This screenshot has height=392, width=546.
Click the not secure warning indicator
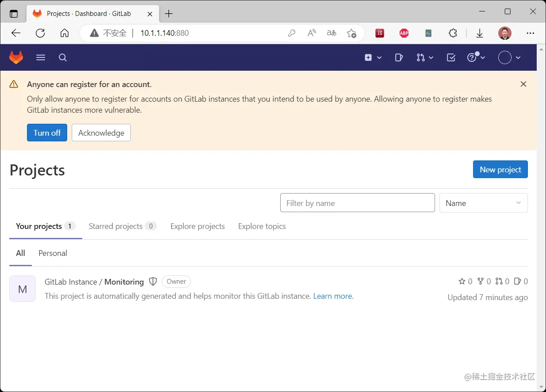point(108,33)
